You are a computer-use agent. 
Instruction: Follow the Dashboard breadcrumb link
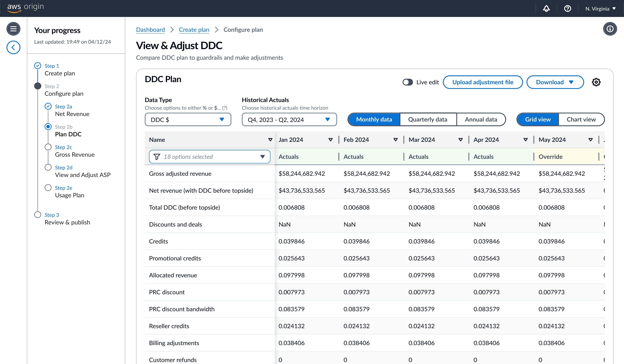pyautogui.click(x=150, y=30)
